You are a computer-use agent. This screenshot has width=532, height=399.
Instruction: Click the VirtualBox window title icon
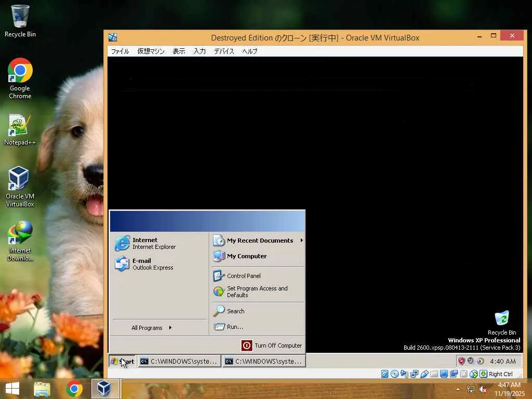click(113, 37)
